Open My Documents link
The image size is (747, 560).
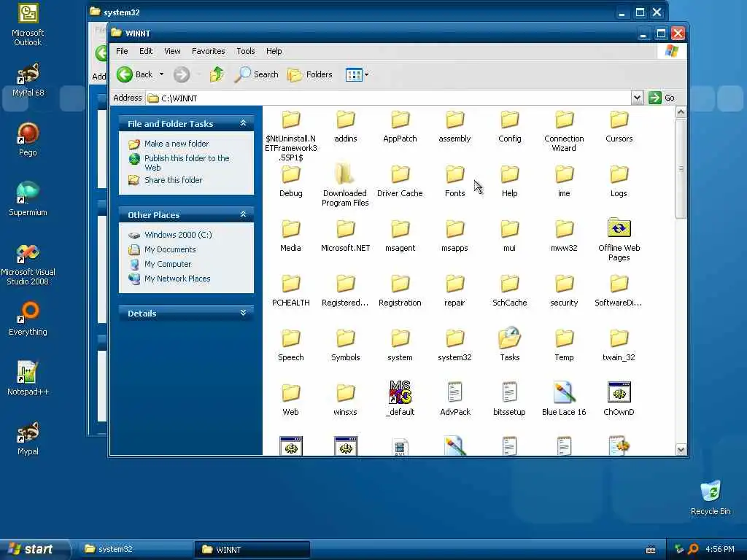tap(169, 249)
